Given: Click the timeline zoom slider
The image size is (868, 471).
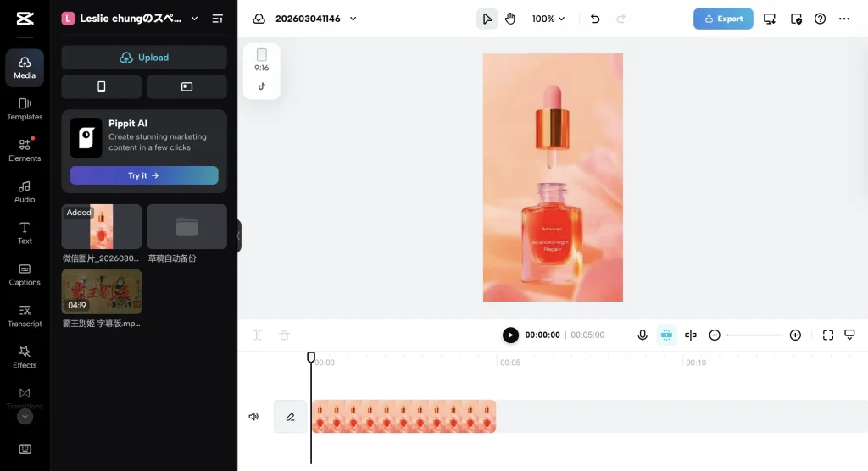Looking at the screenshot, I should [x=754, y=335].
